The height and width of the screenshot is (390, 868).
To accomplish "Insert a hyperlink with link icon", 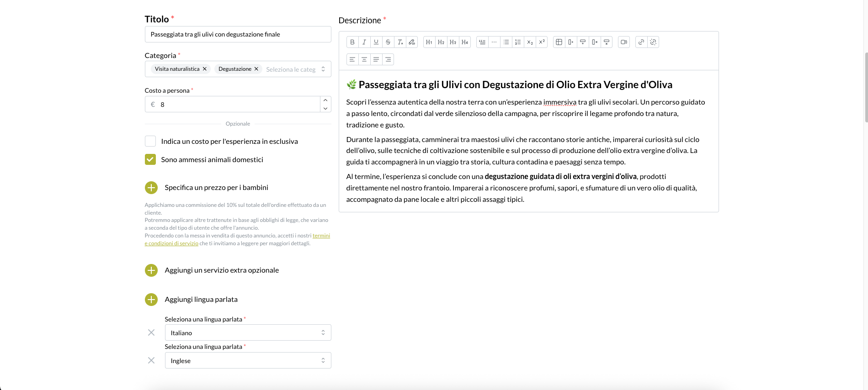I will click(641, 42).
